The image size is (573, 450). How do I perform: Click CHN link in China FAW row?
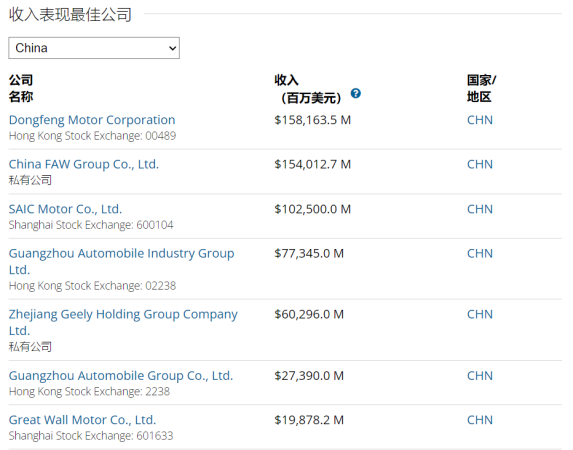click(480, 165)
